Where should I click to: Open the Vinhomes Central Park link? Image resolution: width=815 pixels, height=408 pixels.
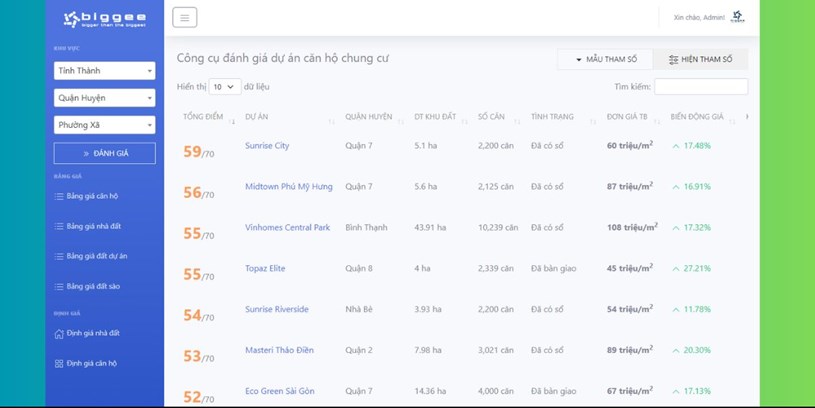(x=287, y=227)
